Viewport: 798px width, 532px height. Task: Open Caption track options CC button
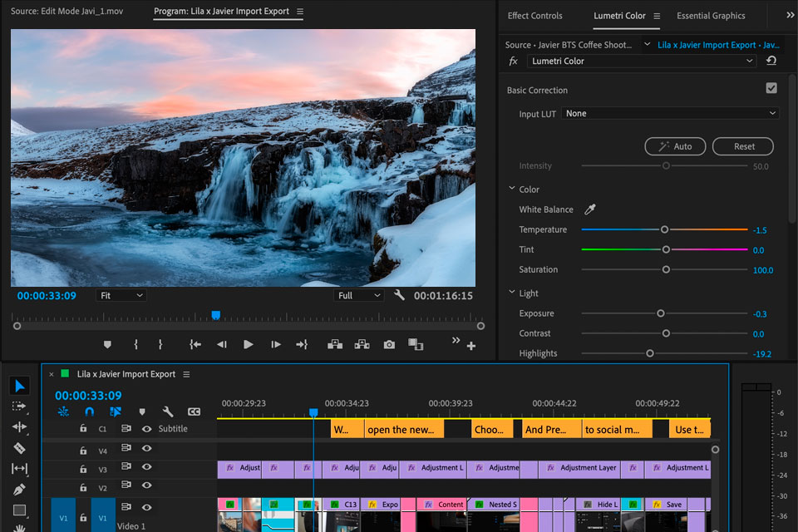(x=194, y=411)
